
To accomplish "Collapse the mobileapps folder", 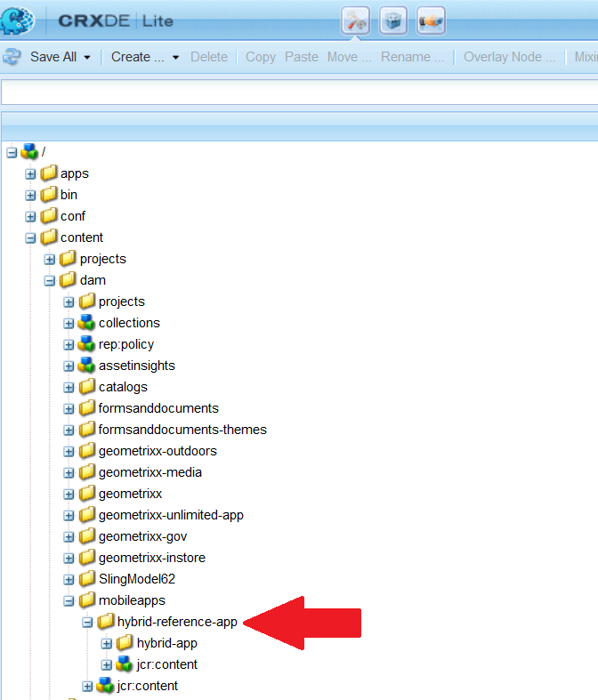I will tap(69, 601).
